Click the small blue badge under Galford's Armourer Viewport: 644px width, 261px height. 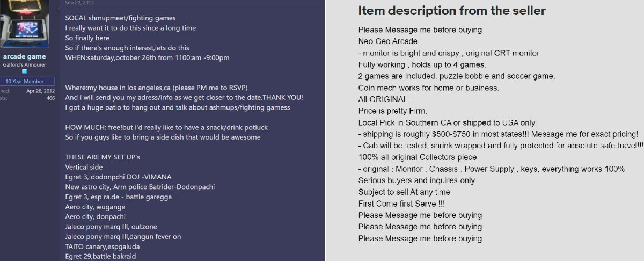(25, 71)
